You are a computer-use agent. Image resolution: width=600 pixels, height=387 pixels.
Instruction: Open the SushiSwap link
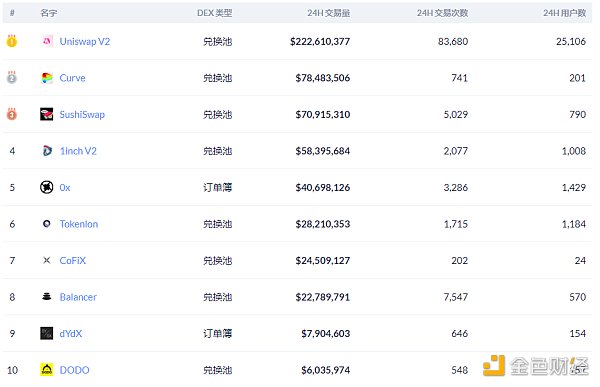(x=82, y=114)
